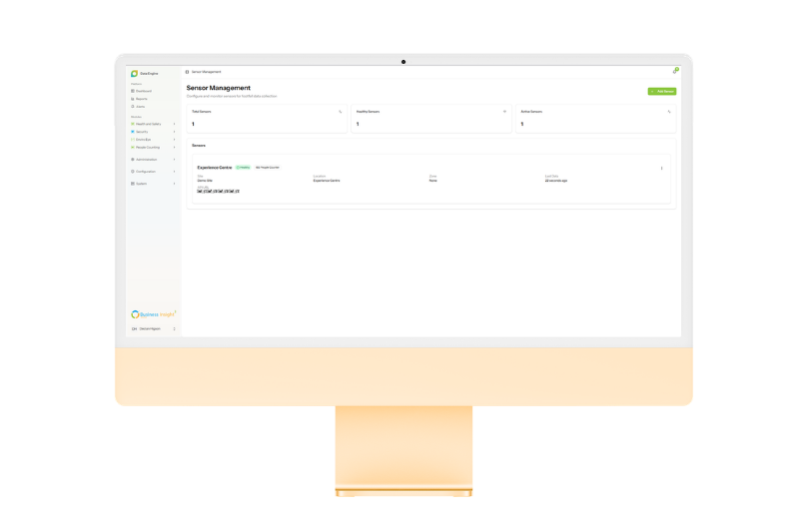Click the Last Data seconds ago value
Screen dimensions: 799x532
coord(556,181)
